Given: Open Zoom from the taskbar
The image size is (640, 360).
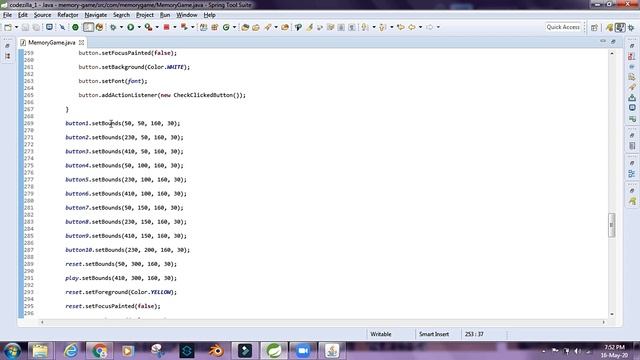Looking at the screenshot, I should point(303,351).
